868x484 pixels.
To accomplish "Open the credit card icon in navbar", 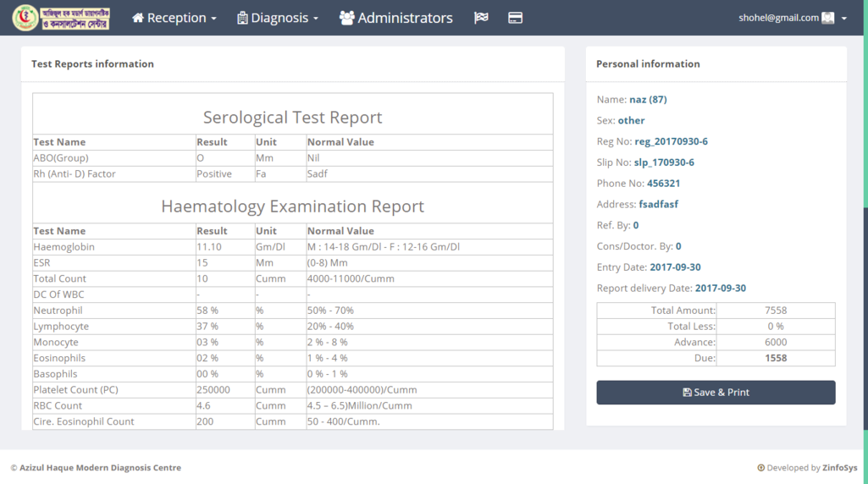I will coord(515,18).
